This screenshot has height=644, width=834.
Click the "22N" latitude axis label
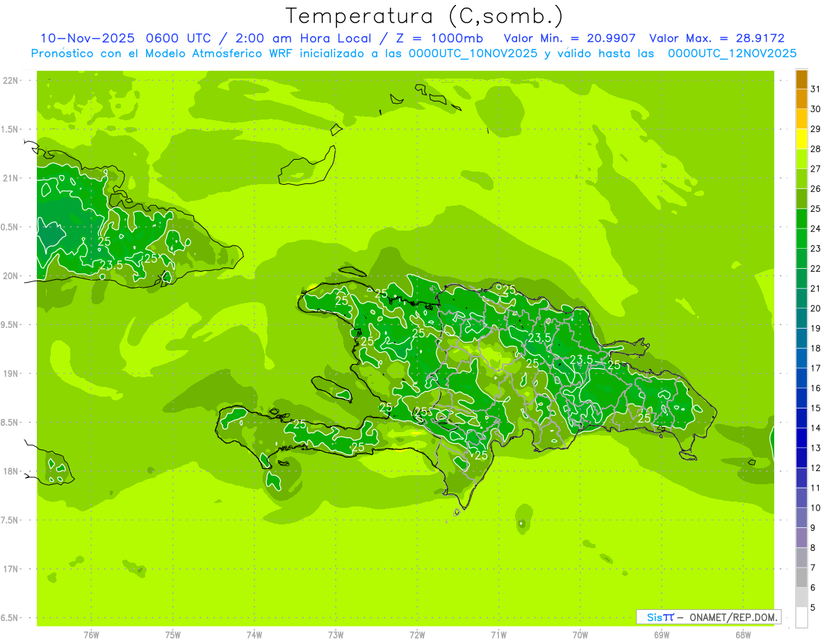point(11,81)
